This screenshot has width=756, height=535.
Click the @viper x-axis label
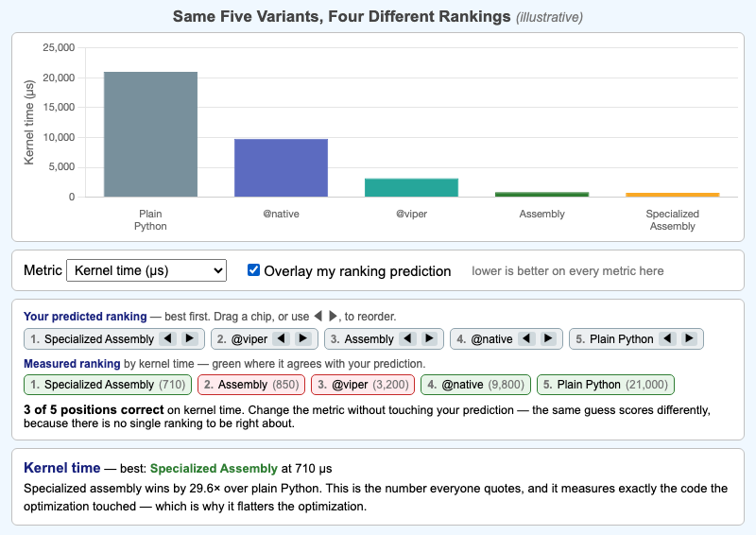(x=411, y=214)
